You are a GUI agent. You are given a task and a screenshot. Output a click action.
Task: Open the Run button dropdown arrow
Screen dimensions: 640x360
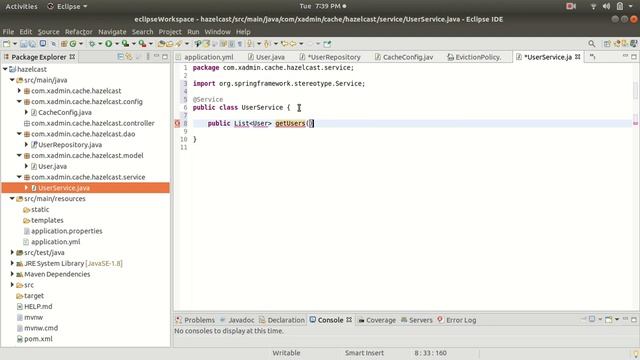pos(117,44)
